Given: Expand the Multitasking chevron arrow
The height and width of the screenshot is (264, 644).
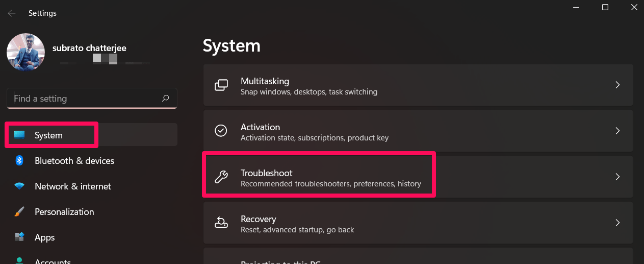Looking at the screenshot, I should pyautogui.click(x=617, y=85).
